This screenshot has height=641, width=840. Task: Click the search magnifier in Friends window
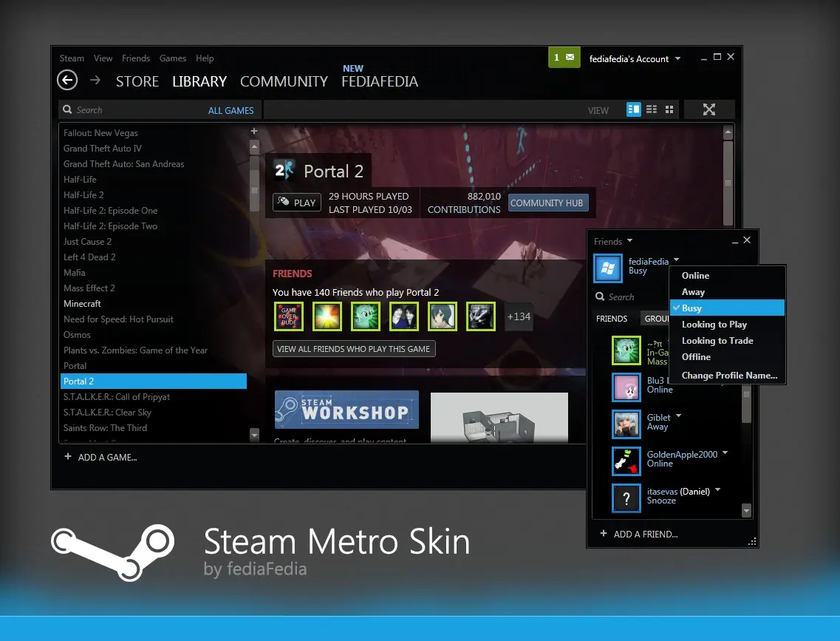click(x=600, y=296)
